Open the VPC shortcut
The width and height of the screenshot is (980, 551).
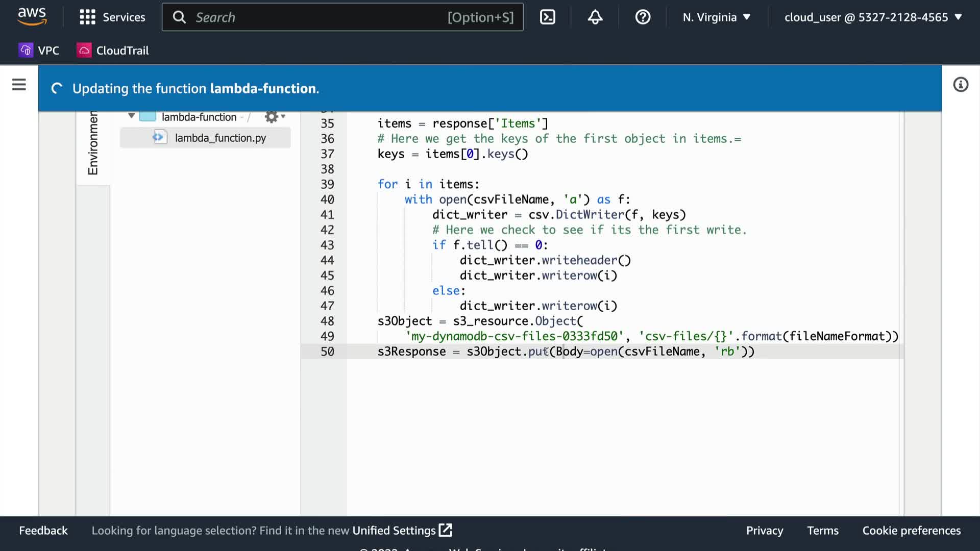click(x=39, y=51)
